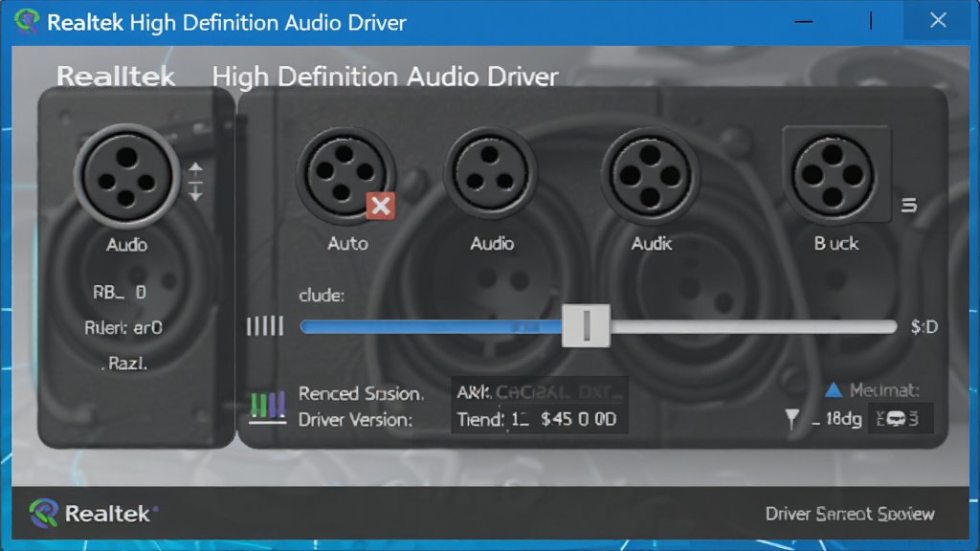The image size is (980, 551).
Task: Click the 'Audik' jack label
Action: [651, 243]
